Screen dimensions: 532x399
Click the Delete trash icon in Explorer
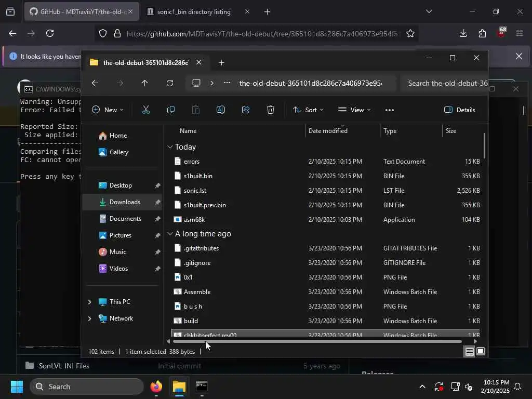click(x=270, y=110)
